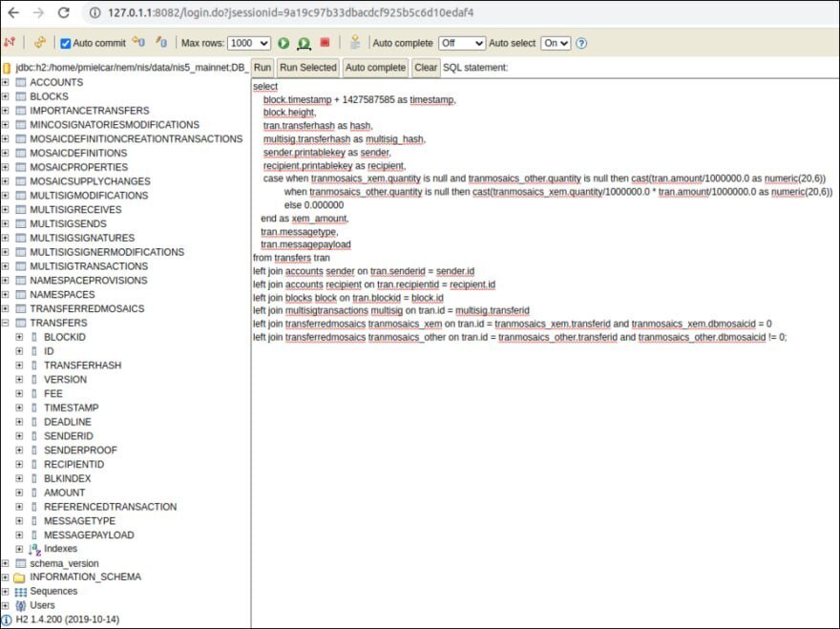Click the NAMESPACES table icon
The width and height of the screenshot is (840, 629).
(x=21, y=294)
